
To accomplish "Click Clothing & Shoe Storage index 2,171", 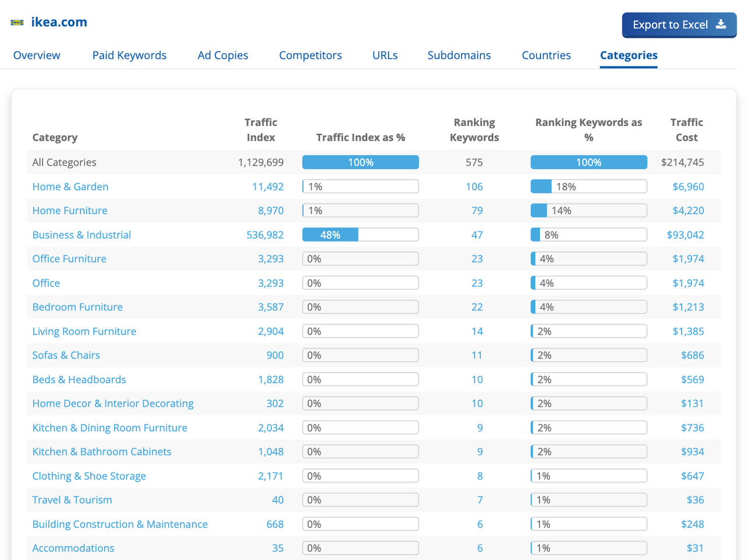I will point(271,476).
